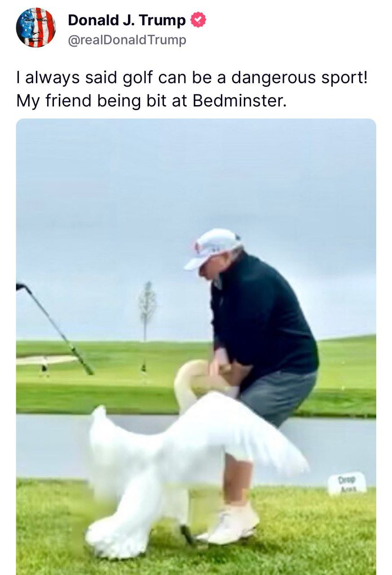Image resolution: width=392 pixels, height=575 pixels.
Task: Click the line about golf being dangerous
Action: point(192,78)
